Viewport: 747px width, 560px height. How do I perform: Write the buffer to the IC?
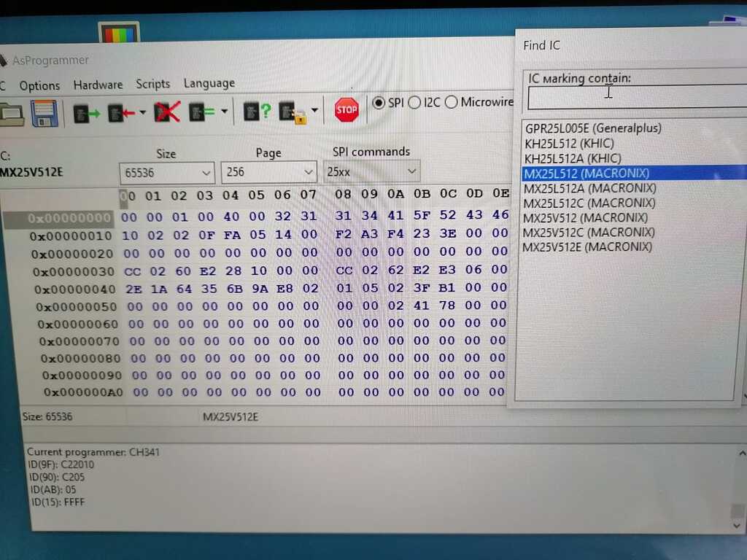(x=114, y=113)
